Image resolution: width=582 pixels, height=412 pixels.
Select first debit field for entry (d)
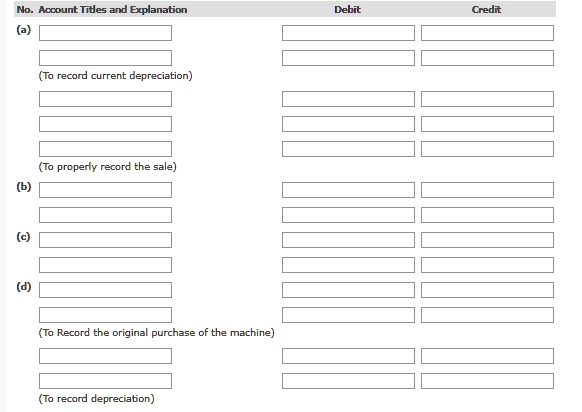coord(348,290)
